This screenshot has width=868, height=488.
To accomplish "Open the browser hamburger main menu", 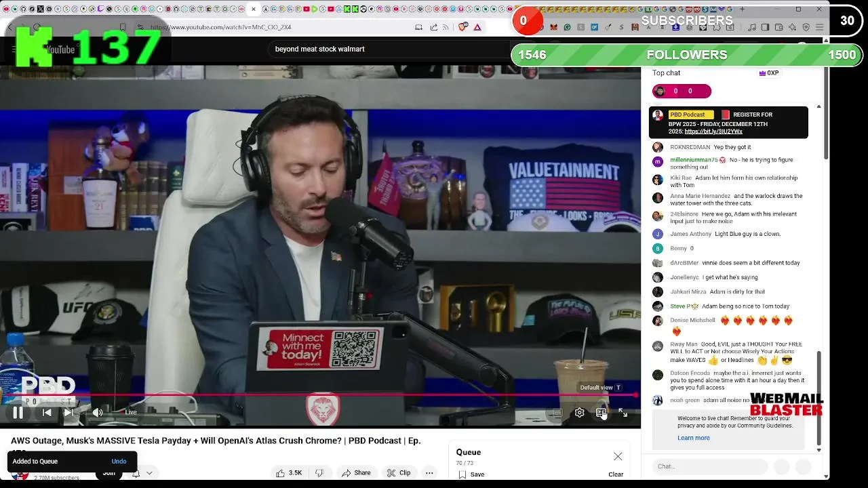I will tap(819, 27).
